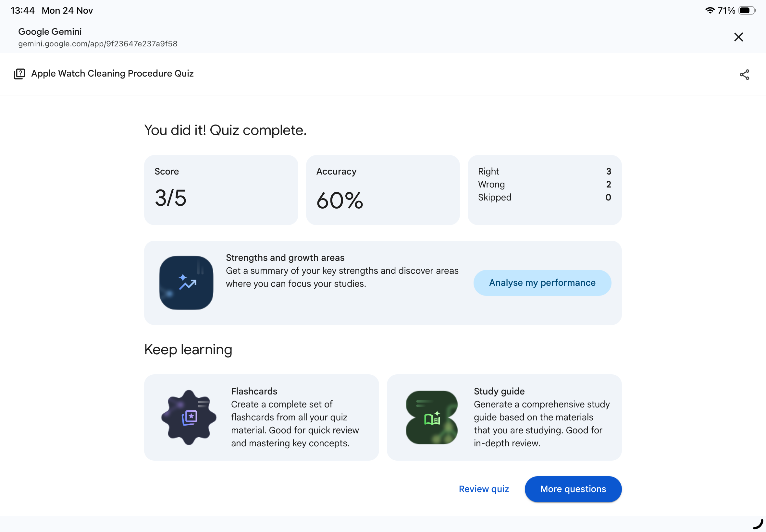Tap the gemini.google.com URL text
766x532 pixels.
(98, 44)
